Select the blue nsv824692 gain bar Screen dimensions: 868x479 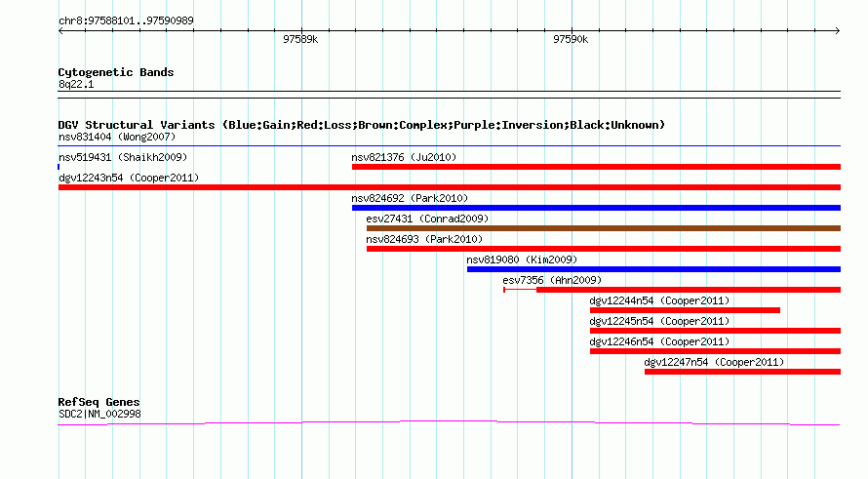[x=596, y=208]
